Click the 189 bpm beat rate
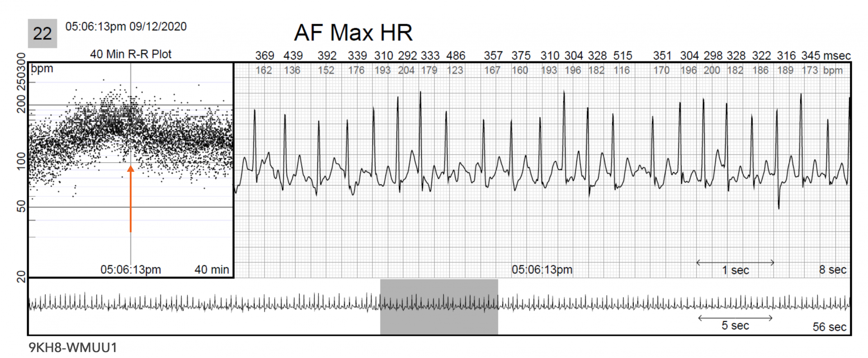Image resolution: width=868 pixels, height=358 pixels. (x=785, y=71)
